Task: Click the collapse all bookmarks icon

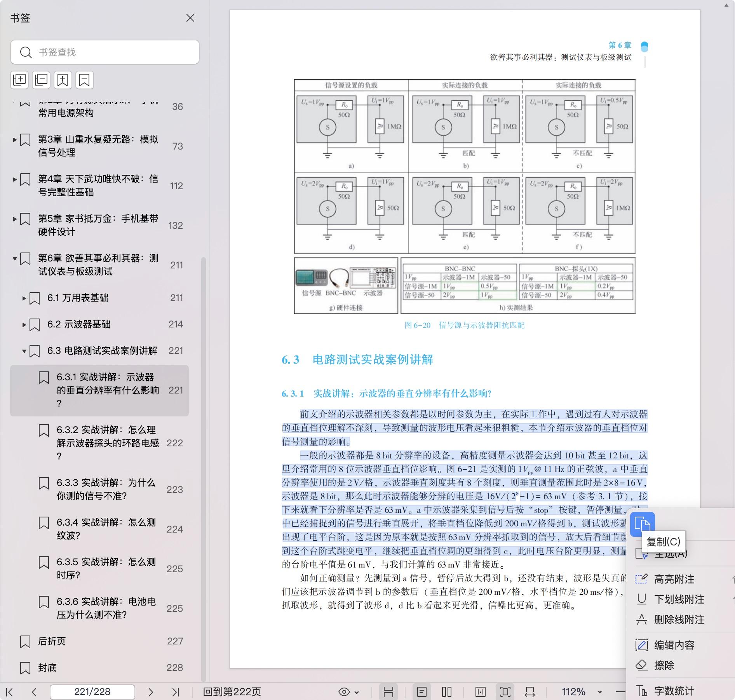Action: [x=41, y=80]
